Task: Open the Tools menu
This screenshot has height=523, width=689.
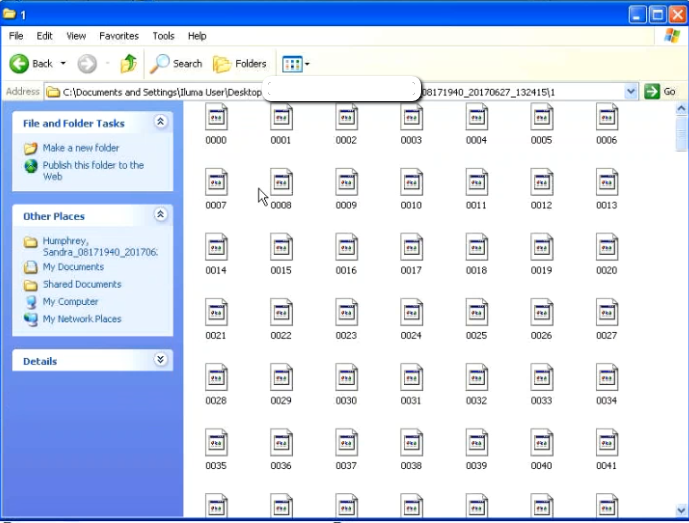Action: click(163, 36)
